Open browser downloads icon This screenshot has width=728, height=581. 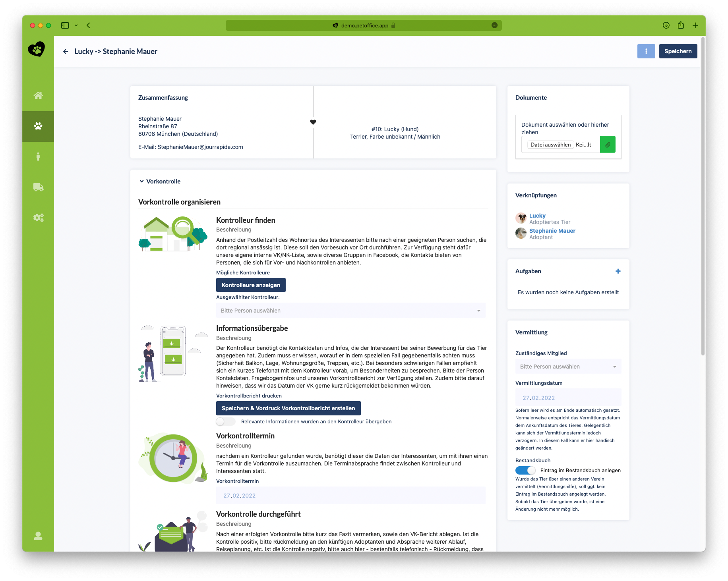[x=666, y=25]
